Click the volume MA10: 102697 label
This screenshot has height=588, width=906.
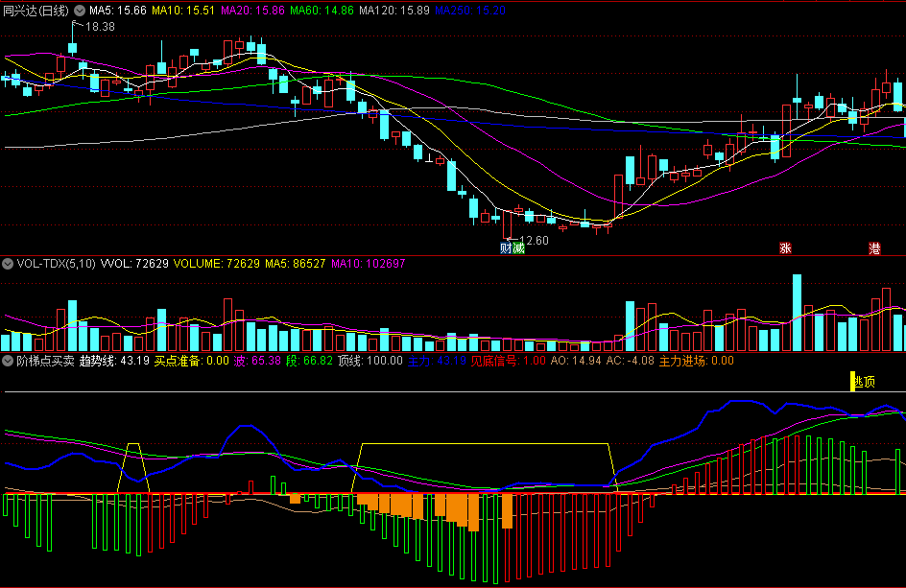[x=369, y=264]
